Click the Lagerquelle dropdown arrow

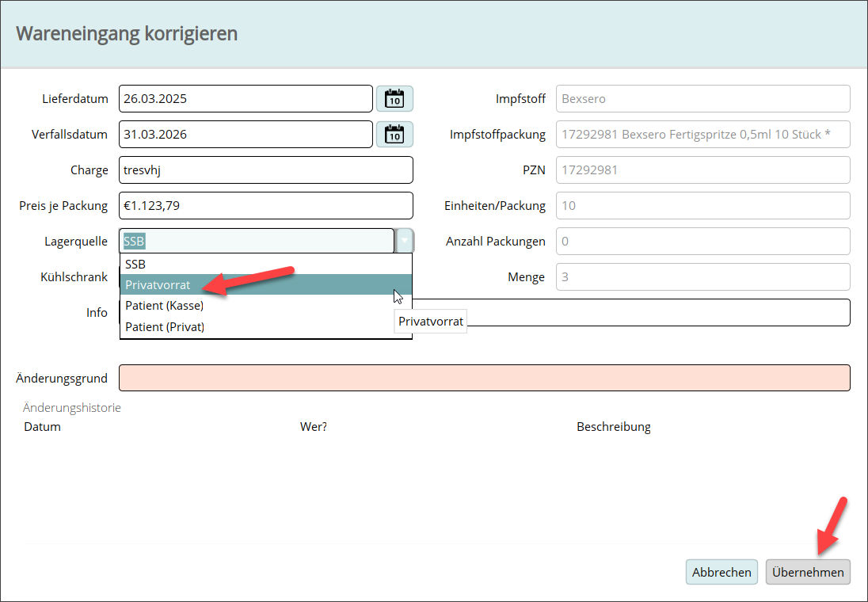[404, 241]
